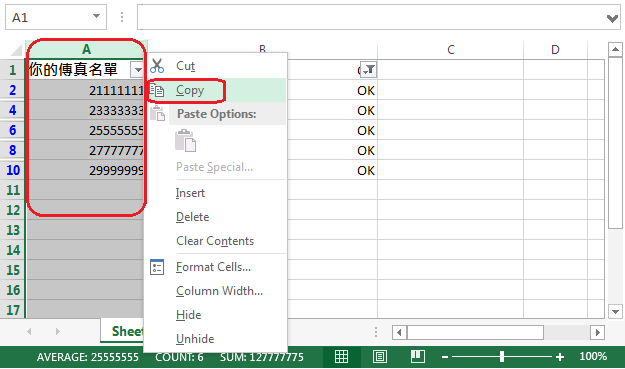Select row 8 header
The width and height of the screenshot is (625, 369).
pos(13,150)
